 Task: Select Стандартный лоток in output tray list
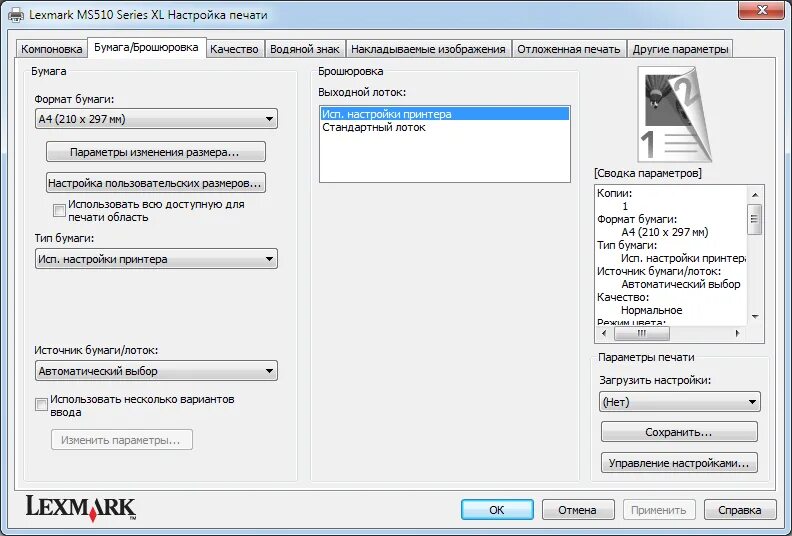(444, 127)
